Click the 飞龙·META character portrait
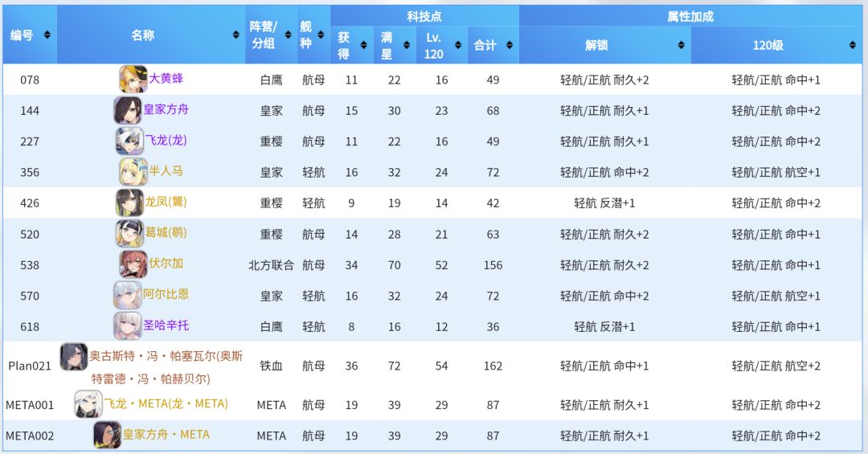868x454 pixels. [88, 403]
